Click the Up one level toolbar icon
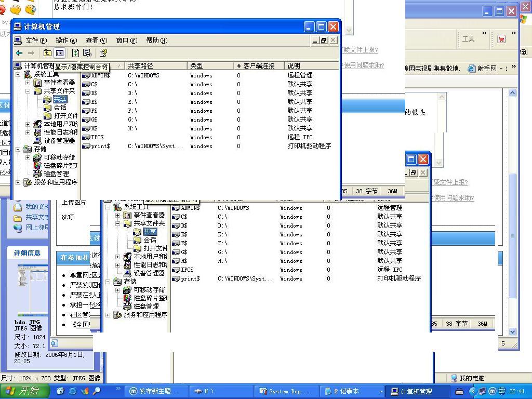This screenshot has width=532, height=399. click(x=47, y=53)
